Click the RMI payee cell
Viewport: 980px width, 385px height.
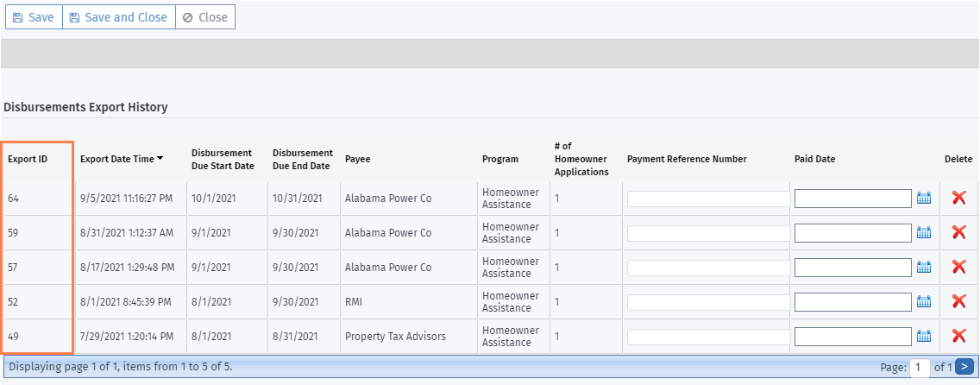tap(354, 301)
